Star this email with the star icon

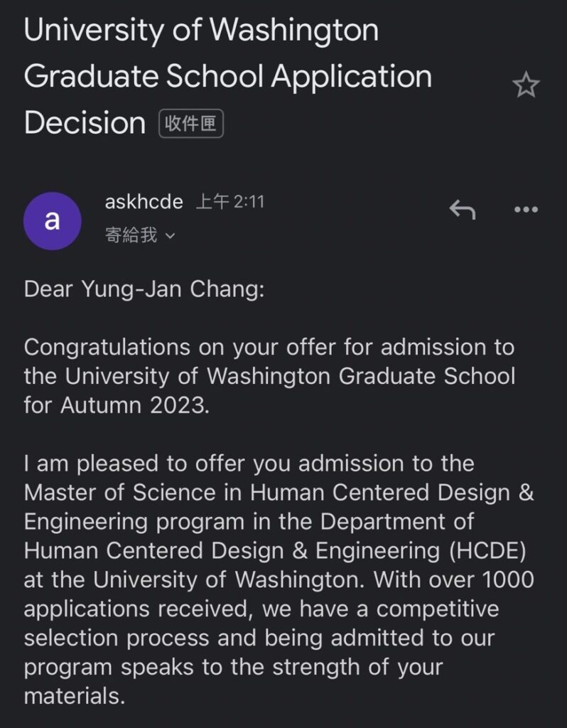click(526, 85)
